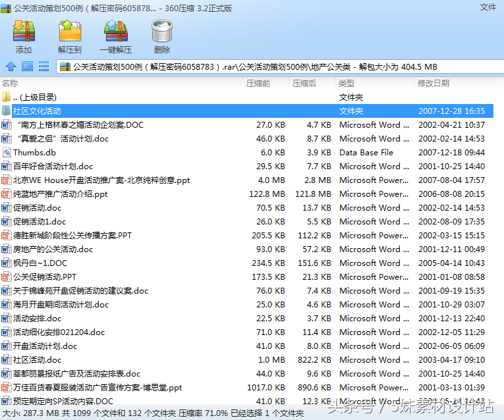Select 促销活动1.doc file
Image resolution: width=504 pixels, height=420 pixels.
click(247, 222)
